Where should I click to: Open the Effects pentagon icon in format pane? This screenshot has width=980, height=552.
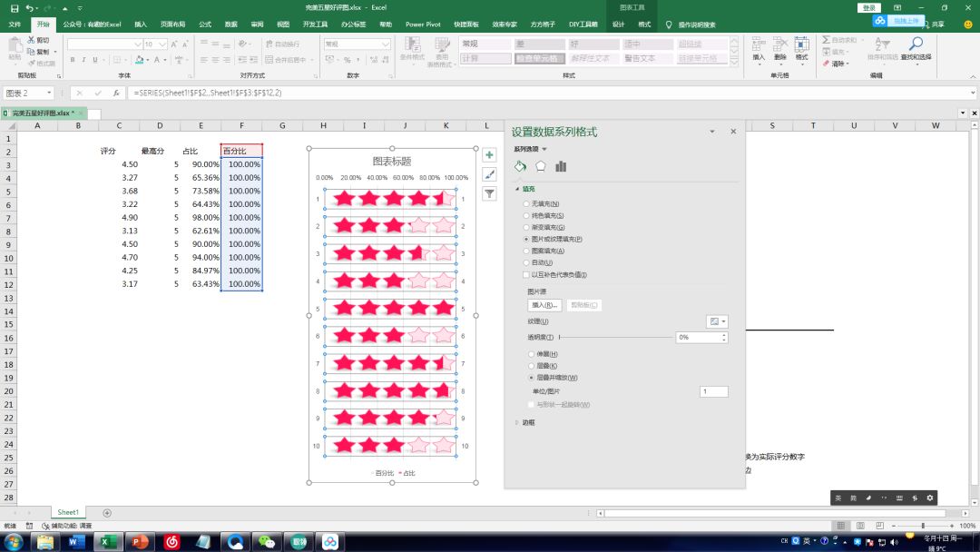click(x=541, y=166)
